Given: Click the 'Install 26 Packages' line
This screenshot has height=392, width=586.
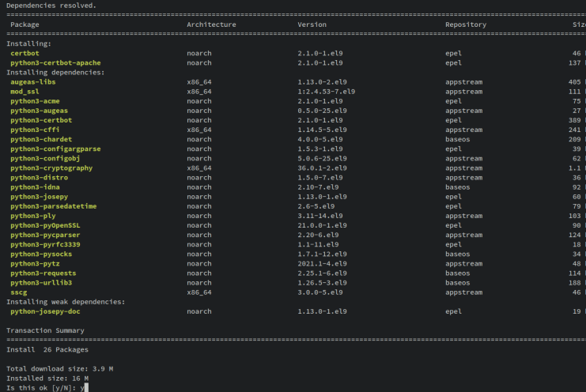Looking at the screenshot, I should tap(47, 349).
